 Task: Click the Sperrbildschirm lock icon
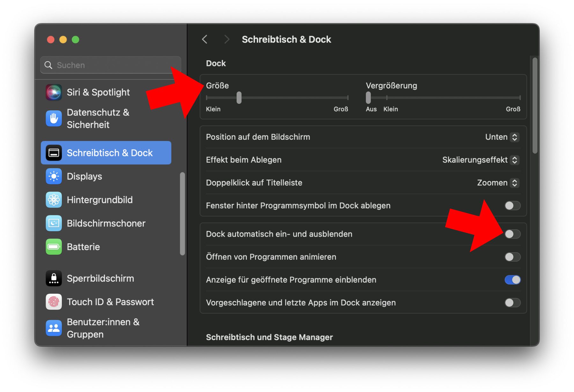point(54,278)
